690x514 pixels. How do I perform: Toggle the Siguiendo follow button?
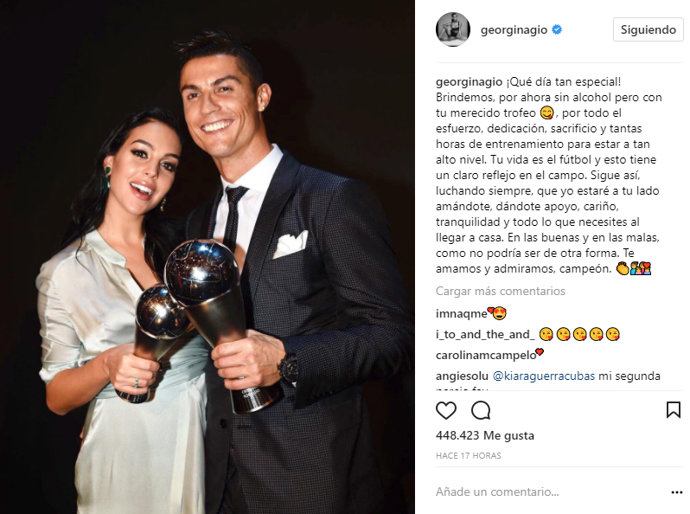648,29
